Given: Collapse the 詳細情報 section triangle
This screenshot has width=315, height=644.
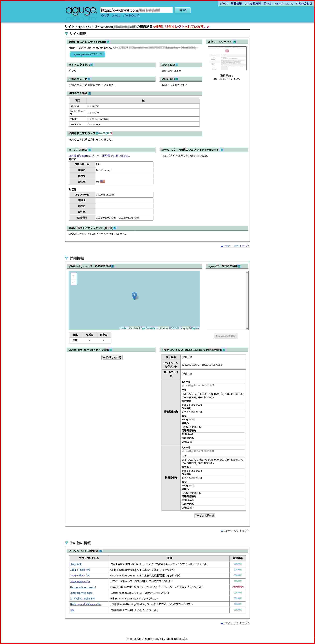Looking at the screenshot, I should tap(66, 258).
